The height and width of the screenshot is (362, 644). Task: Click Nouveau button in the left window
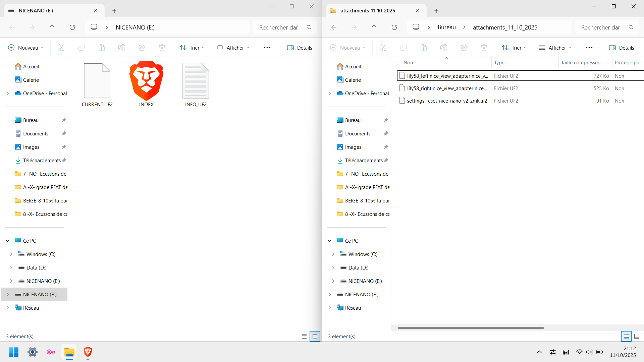click(x=26, y=48)
